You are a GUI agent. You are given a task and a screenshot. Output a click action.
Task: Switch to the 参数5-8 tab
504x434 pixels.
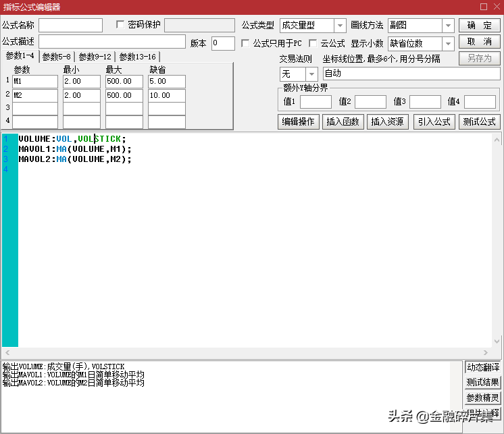coord(56,57)
